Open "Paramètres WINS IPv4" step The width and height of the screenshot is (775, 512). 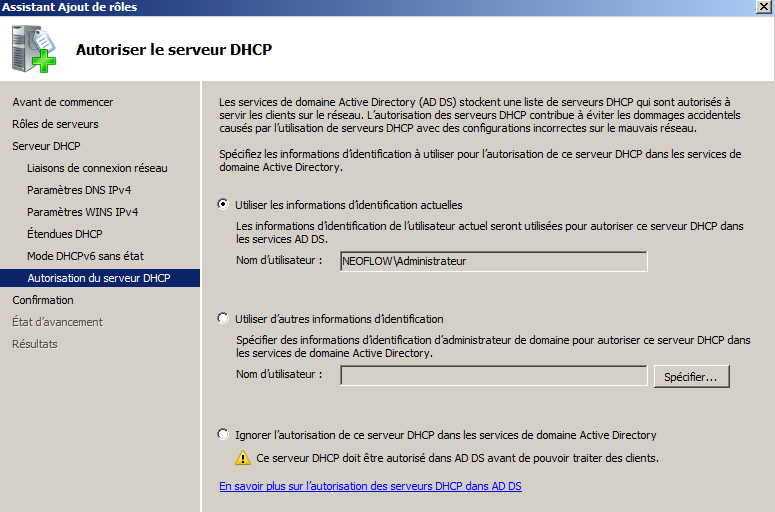(x=83, y=212)
